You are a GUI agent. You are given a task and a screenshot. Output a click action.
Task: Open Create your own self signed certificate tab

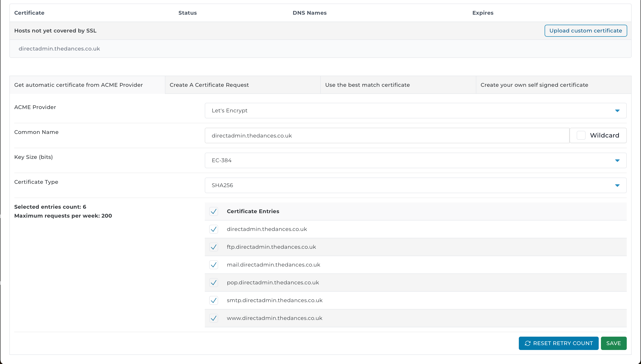pos(554,85)
